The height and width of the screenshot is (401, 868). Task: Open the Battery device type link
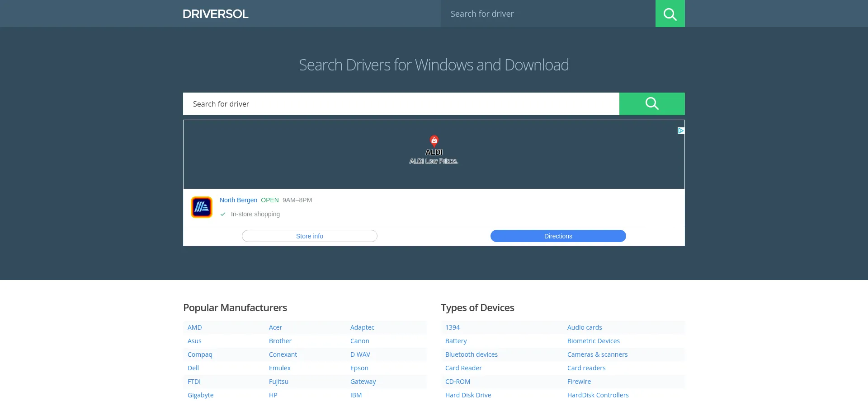tap(456, 341)
